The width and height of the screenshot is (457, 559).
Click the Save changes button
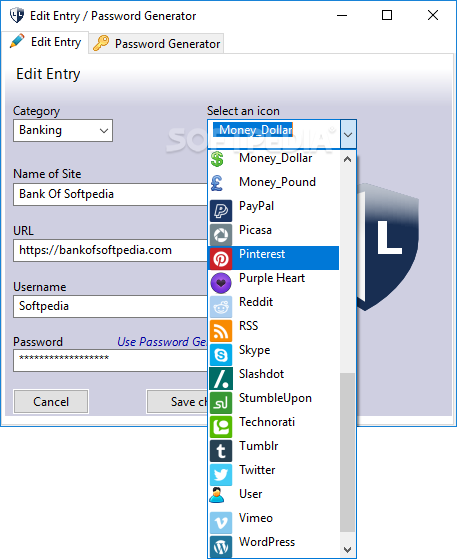click(x=177, y=402)
